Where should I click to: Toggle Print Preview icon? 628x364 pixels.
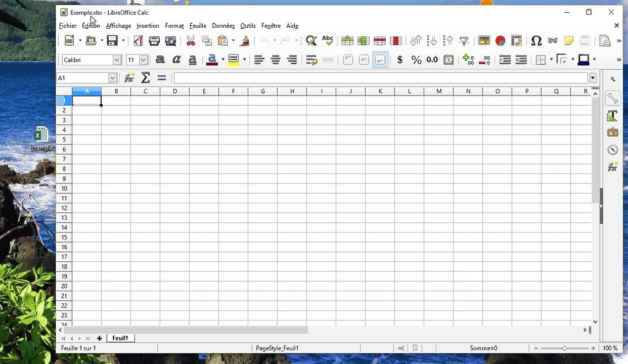[171, 41]
